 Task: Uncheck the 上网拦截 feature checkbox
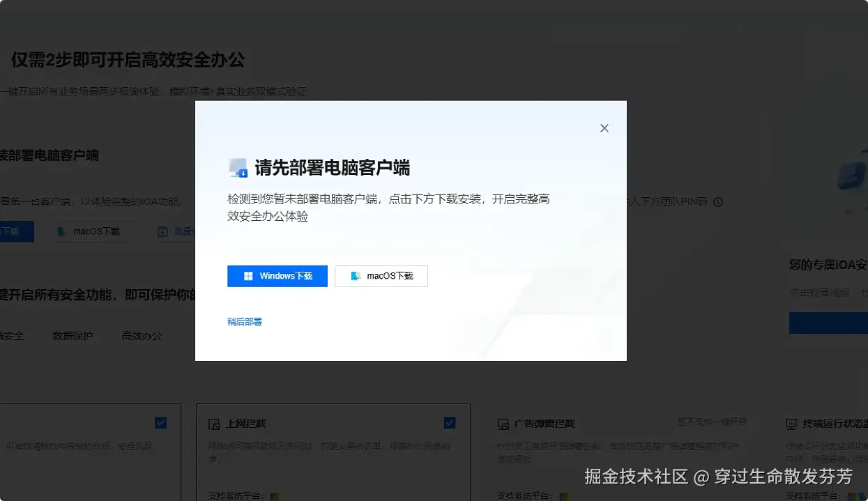point(449,423)
